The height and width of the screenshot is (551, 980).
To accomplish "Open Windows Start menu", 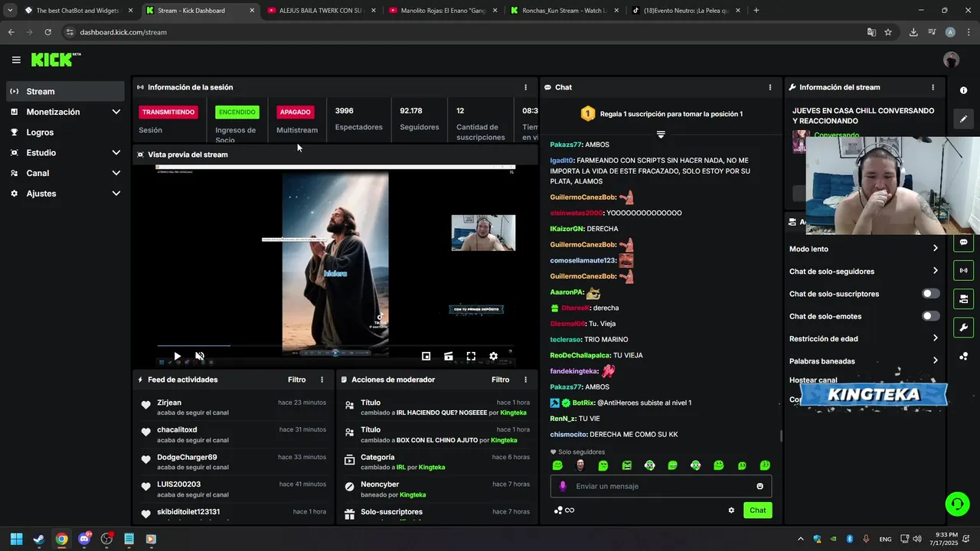I will 16,539.
